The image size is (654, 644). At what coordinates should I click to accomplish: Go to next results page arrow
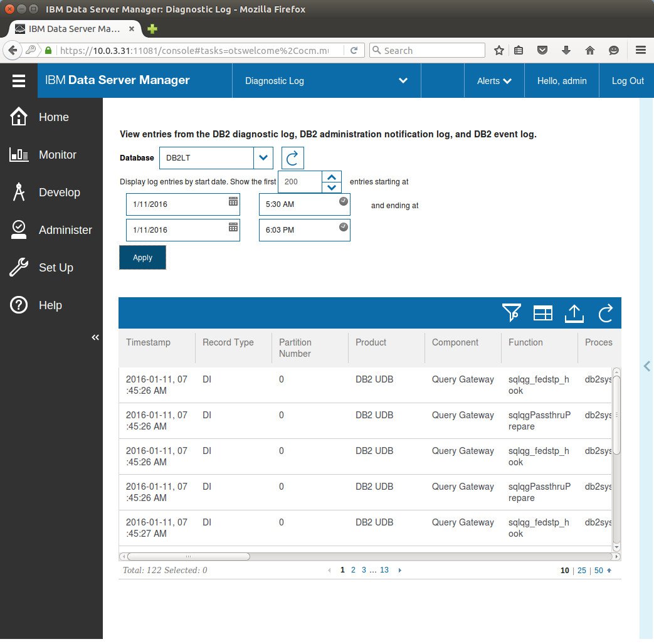pyautogui.click(x=399, y=570)
